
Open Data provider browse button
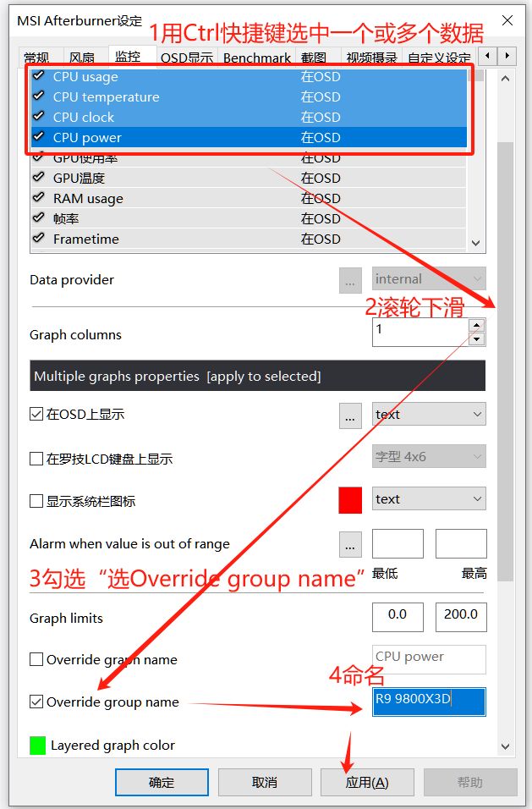tap(350, 280)
